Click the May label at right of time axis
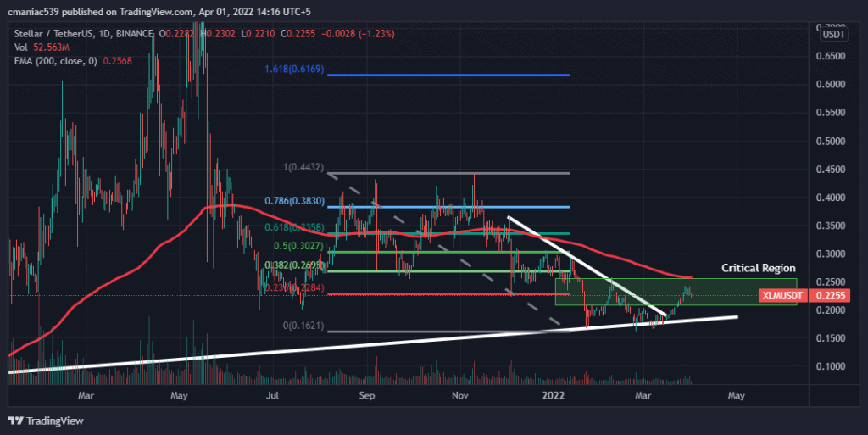 coord(736,395)
